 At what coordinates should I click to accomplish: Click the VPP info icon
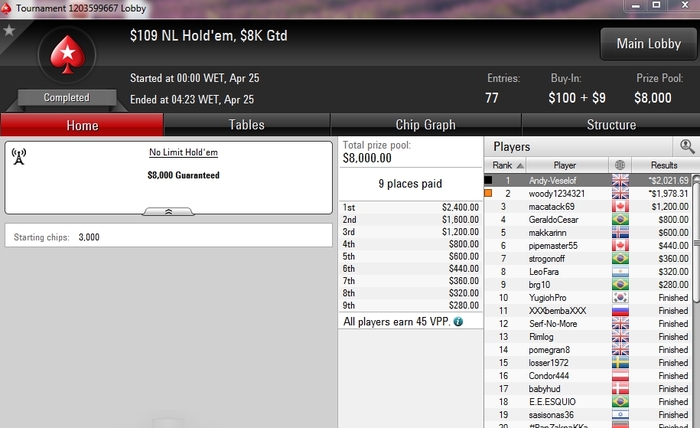click(458, 321)
